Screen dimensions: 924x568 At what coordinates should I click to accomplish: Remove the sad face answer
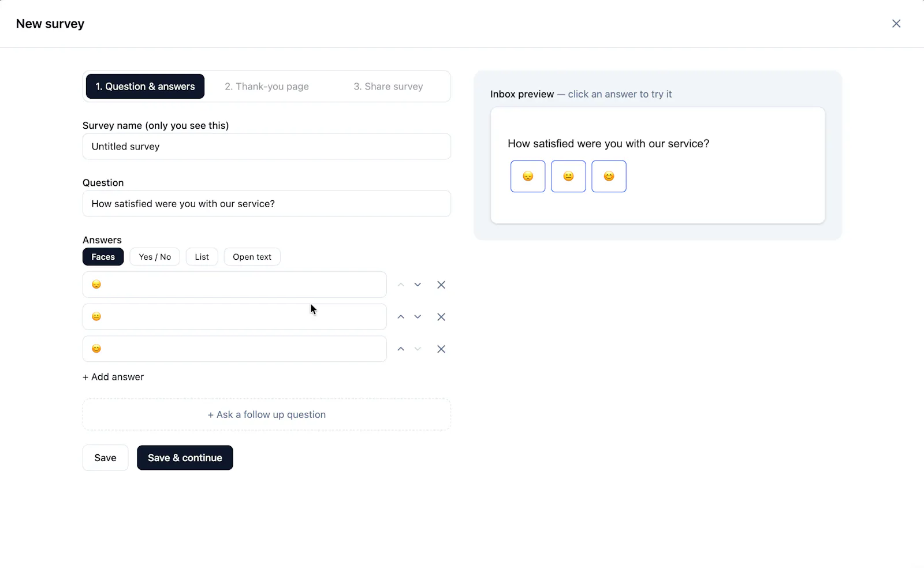point(441,285)
